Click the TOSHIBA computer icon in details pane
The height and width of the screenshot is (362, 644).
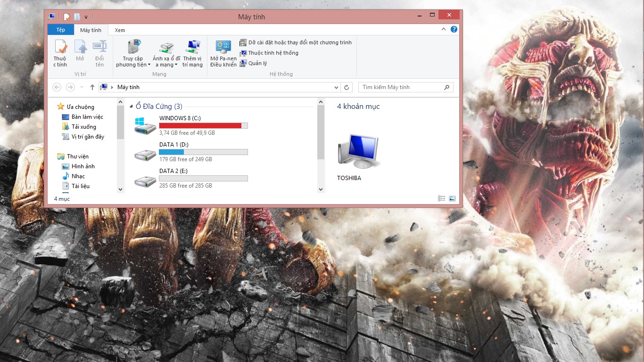pos(358,151)
